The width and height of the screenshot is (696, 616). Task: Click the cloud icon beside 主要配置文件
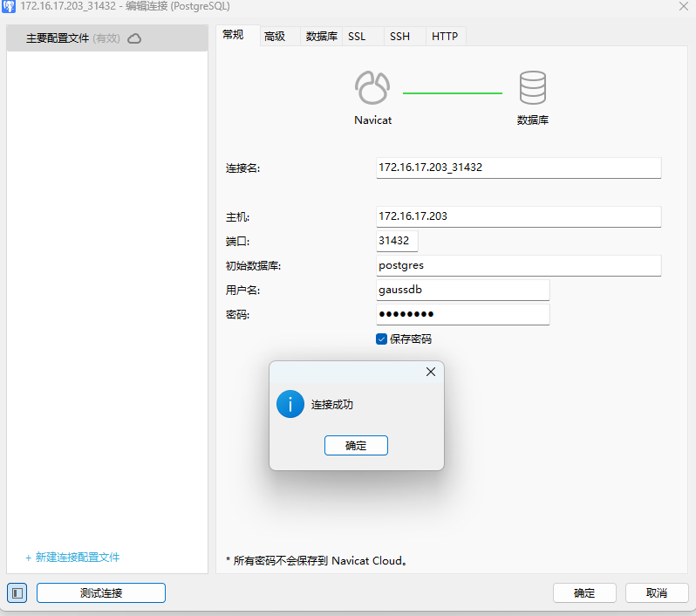pos(134,38)
